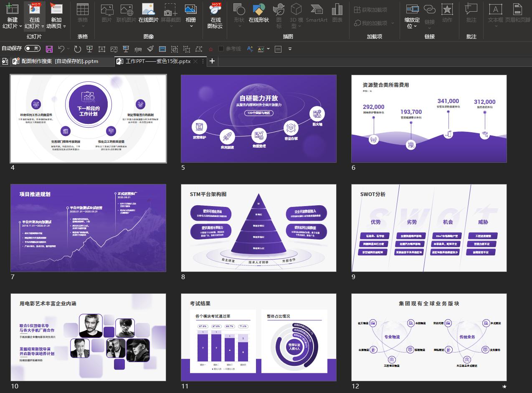Click the Redo arrow in quick access toolbar
This screenshot has width=532, height=393.
[77, 49]
